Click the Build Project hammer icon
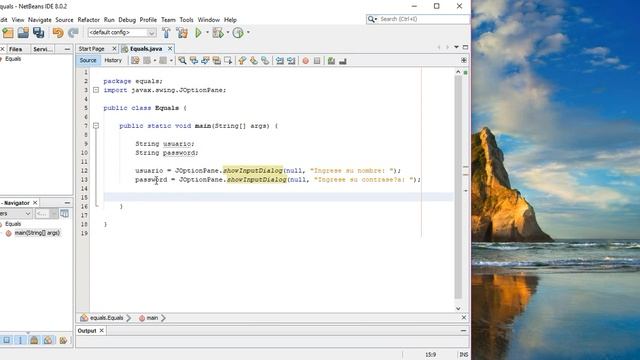Screen dimensions: 640x360 tap(166, 33)
